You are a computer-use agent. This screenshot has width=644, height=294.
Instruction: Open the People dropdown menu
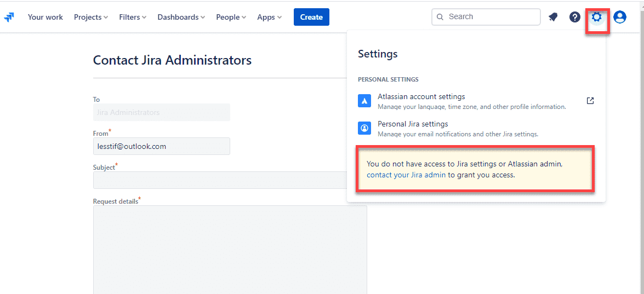tap(231, 17)
